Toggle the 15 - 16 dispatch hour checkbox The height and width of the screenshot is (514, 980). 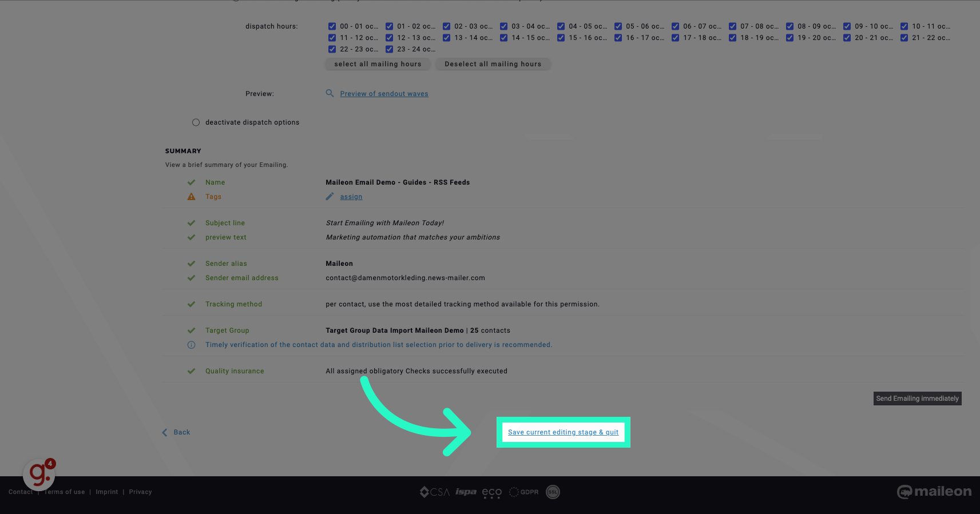[561, 38]
